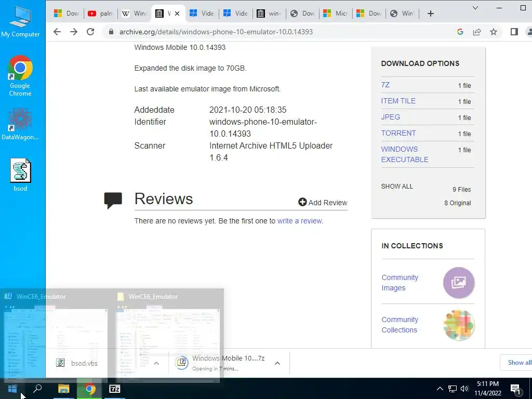Download the 7Z file option
532x399 pixels.
[x=385, y=85]
